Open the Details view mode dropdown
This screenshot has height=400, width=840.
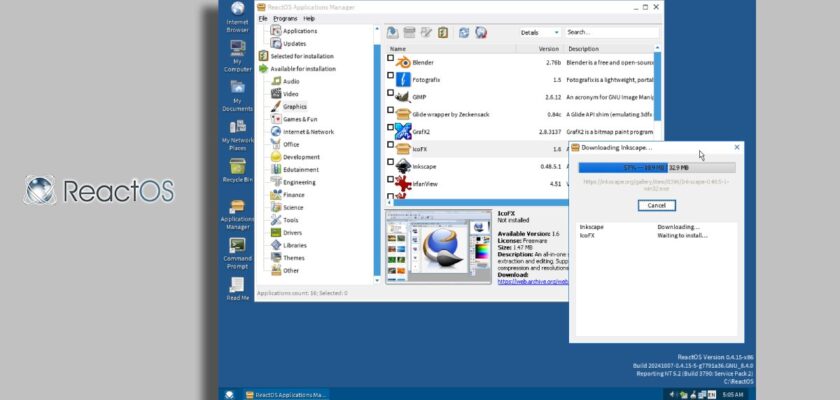click(539, 33)
